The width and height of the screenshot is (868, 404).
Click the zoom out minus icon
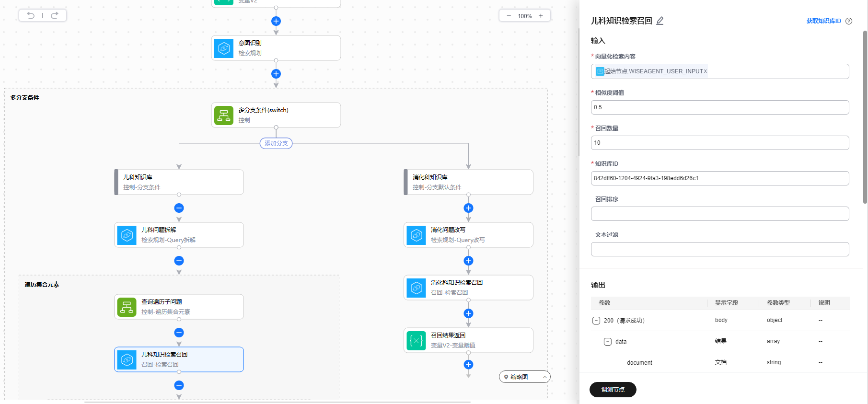[509, 16]
